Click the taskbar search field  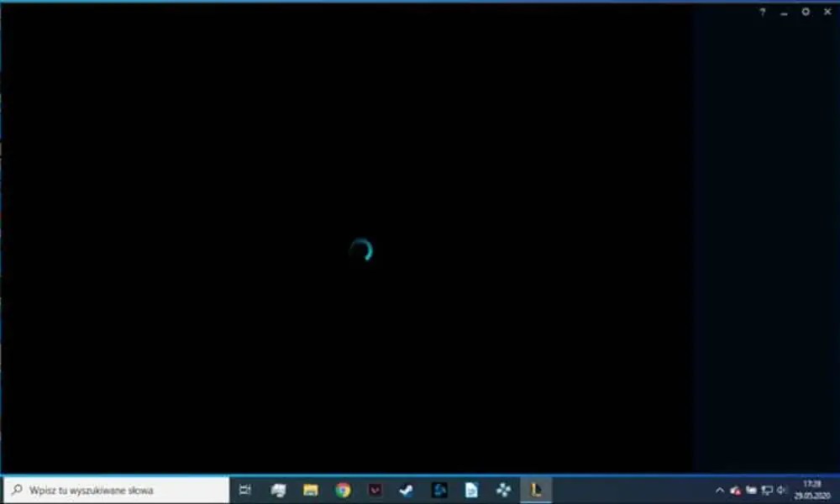coord(118,490)
